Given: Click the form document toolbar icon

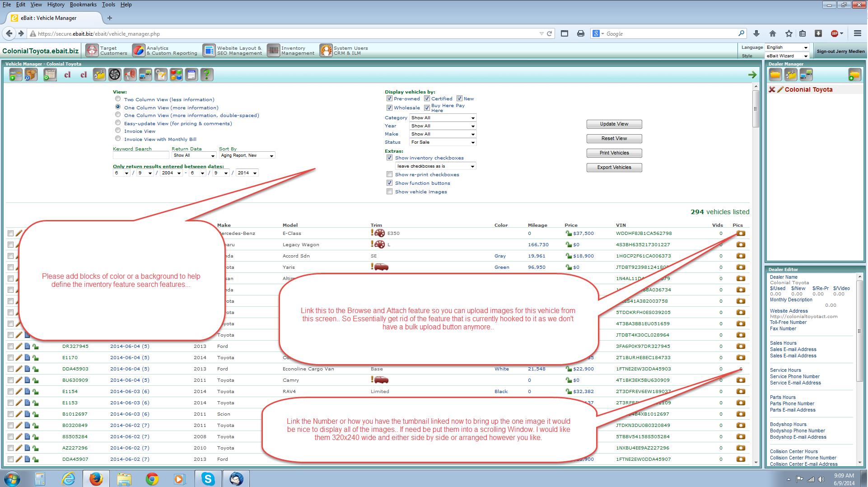Looking at the screenshot, I should click(x=191, y=75).
